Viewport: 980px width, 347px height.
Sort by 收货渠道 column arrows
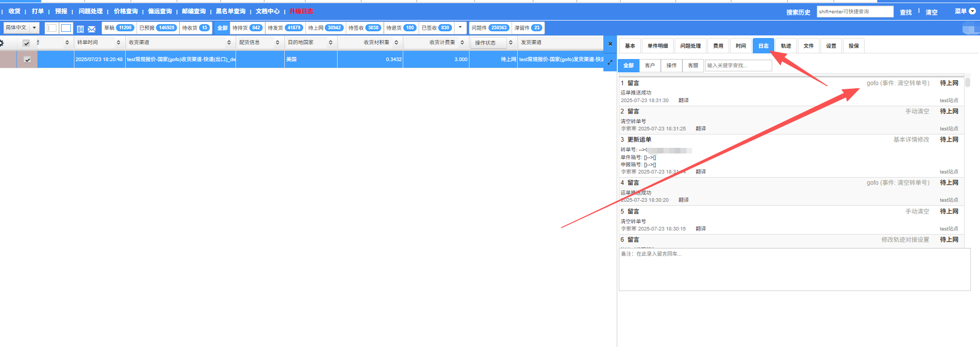click(x=229, y=43)
